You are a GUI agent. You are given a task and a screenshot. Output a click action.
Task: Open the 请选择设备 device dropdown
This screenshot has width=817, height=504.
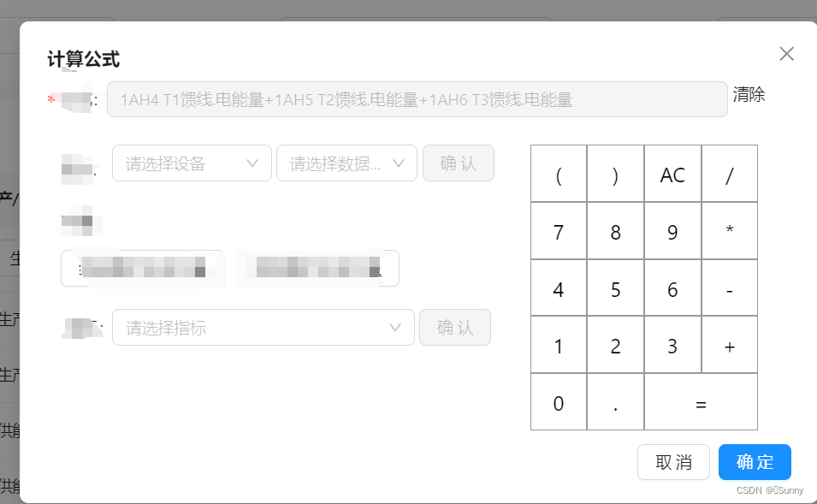point(192,163)
